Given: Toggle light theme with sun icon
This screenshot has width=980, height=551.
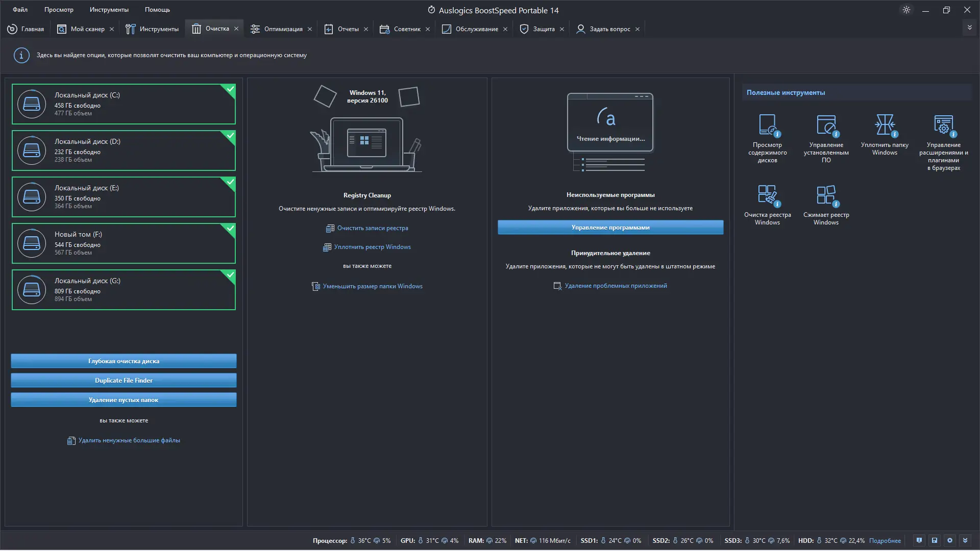Looking at the screenshot, I should [906, 10].
